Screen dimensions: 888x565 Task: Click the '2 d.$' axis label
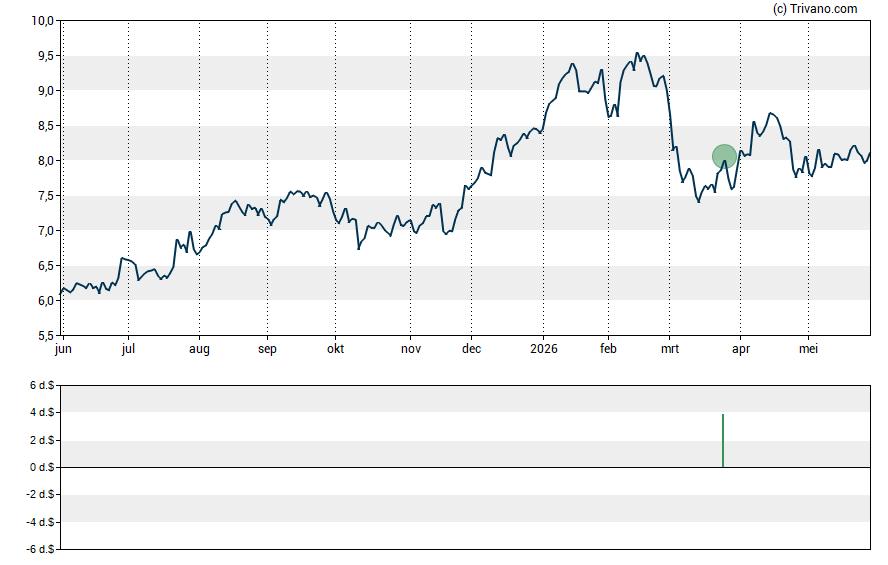[42, 440]
